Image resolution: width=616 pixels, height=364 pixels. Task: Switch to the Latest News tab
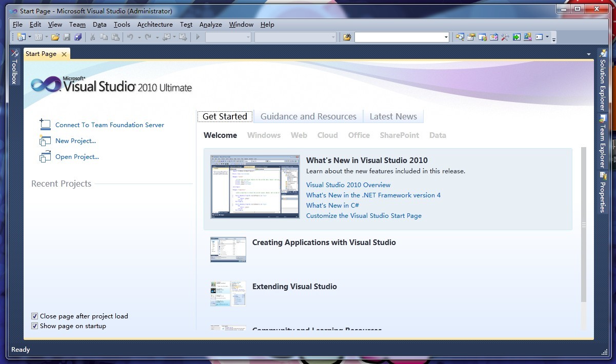[x=393, y=116]
